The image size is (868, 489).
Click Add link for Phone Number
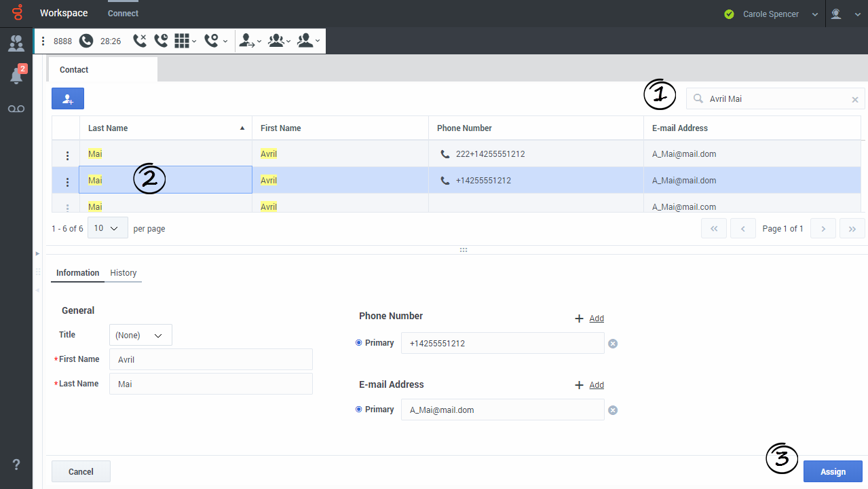click(596, 319)
